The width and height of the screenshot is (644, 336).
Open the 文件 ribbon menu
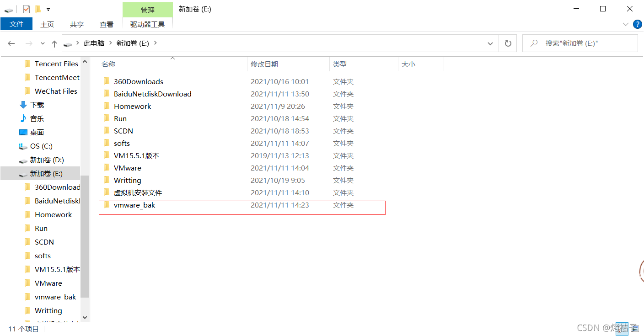click(x=16, y=24)
